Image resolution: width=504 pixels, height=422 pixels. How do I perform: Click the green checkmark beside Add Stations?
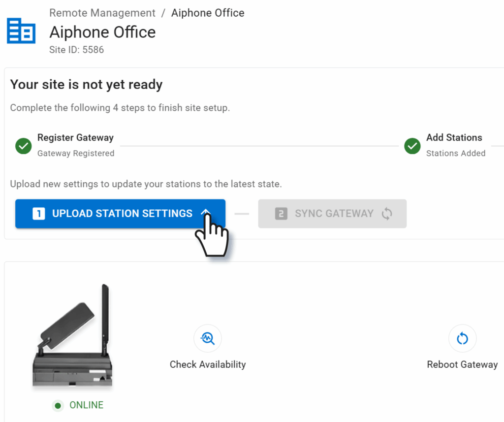pos(412,146)
